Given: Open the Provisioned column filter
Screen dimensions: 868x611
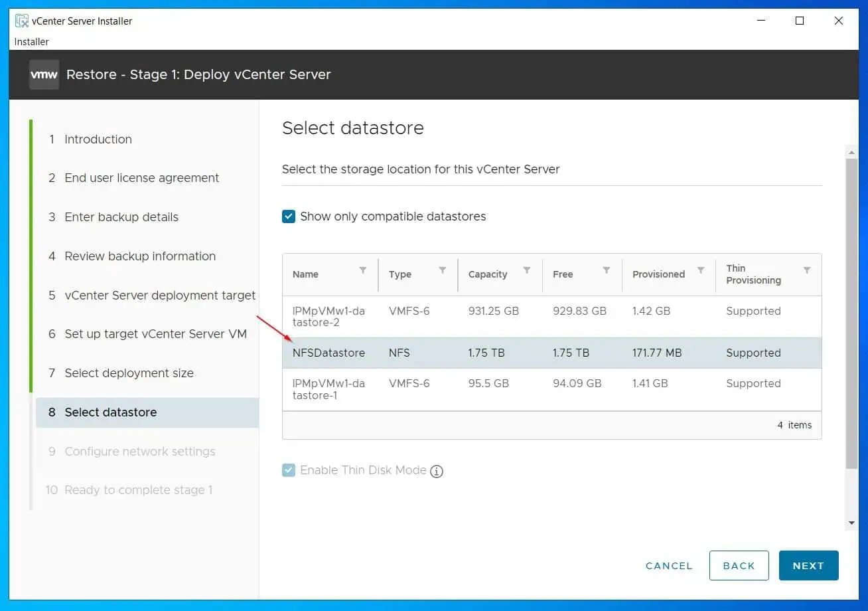Looking at the screenshot, I should 701,270.
